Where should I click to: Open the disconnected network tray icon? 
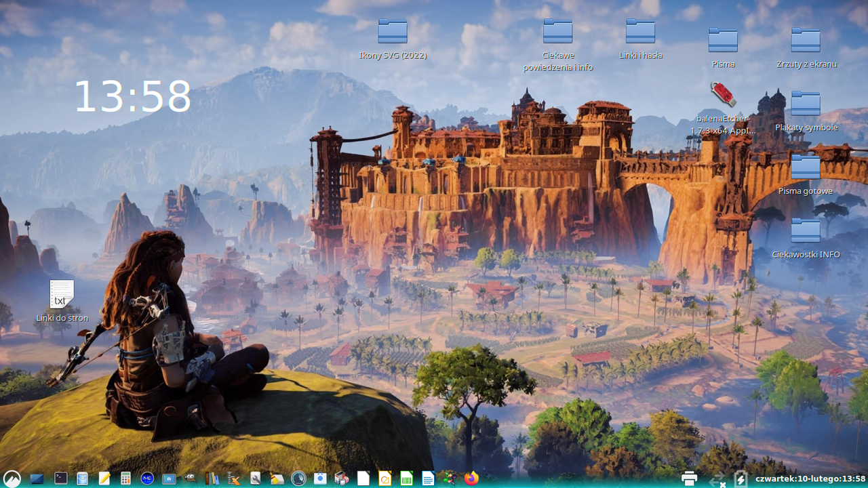[717, 480]
